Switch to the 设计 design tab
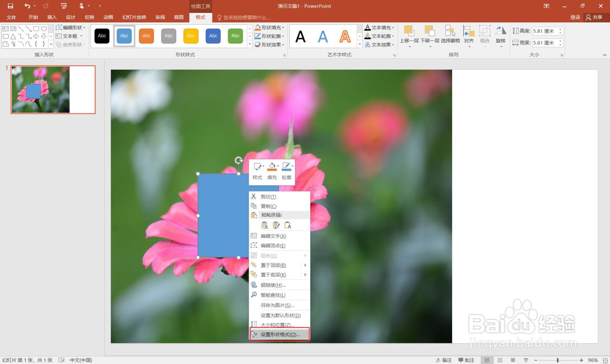Image resolution: width=610 pixels, height=364 pixels. 71,17
